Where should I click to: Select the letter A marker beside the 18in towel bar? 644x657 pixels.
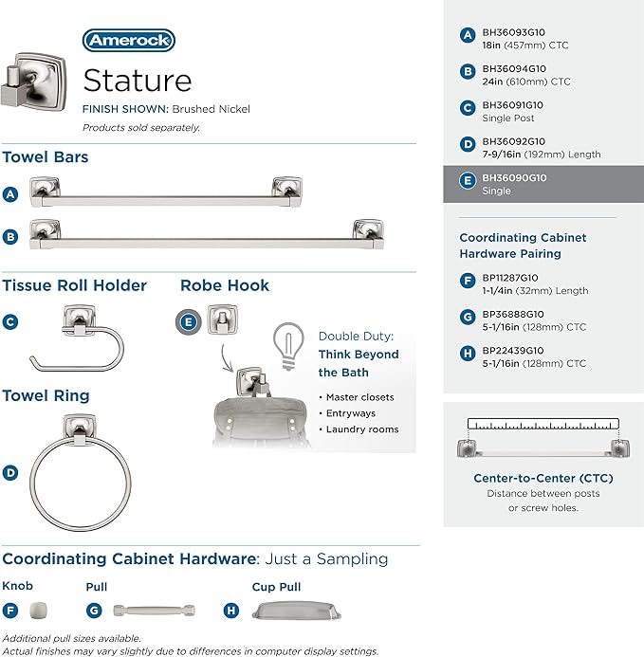click(x=10, y=194)
